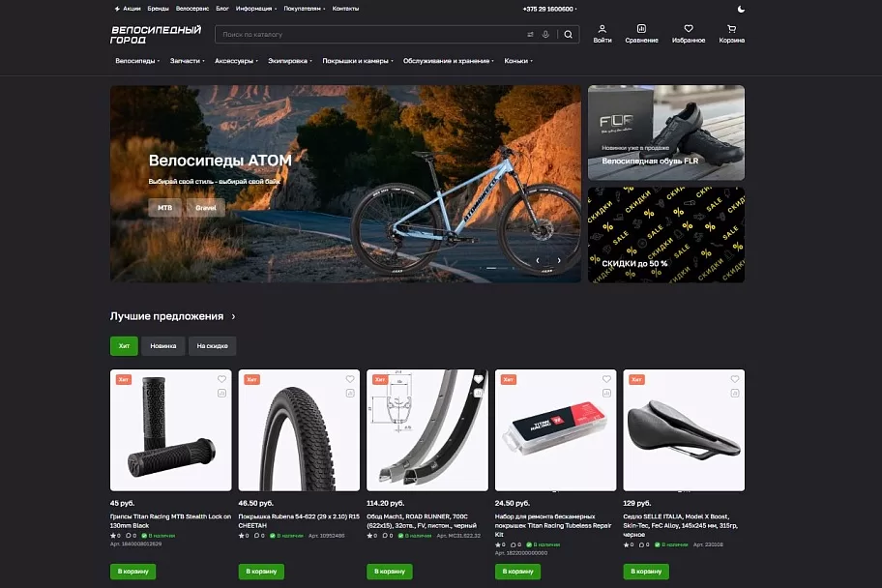Add Mach1 rim to cart
882x588 pixels.
point(389,572)
